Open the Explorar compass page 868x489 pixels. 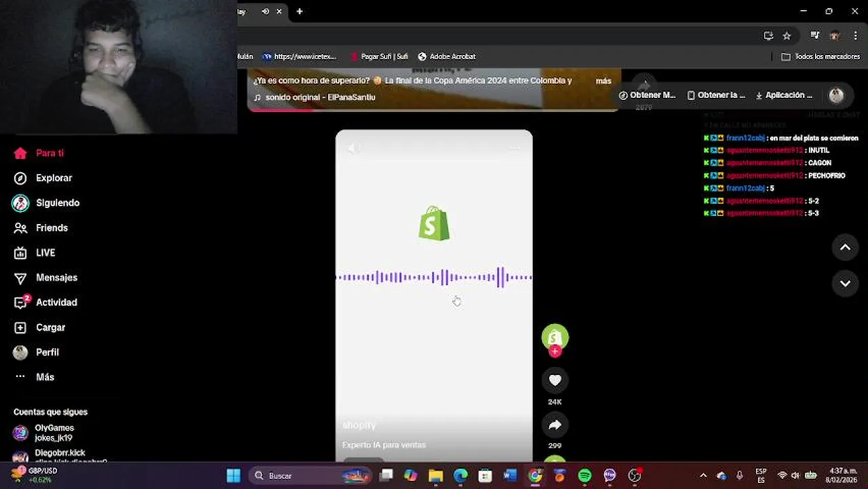pos(44,178)
